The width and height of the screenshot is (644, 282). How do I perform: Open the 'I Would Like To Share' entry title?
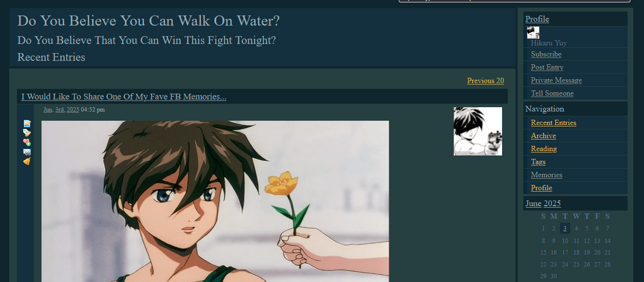point(124,97)
